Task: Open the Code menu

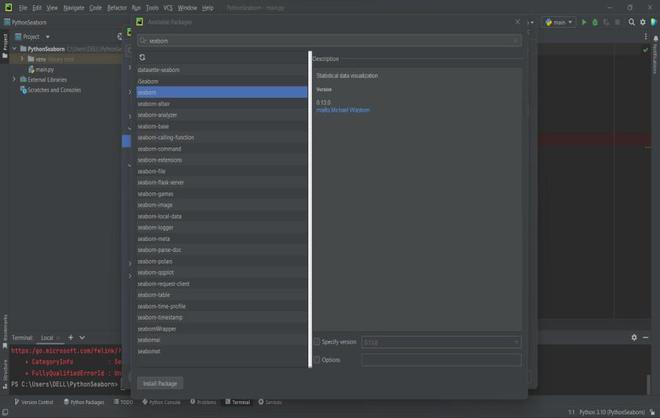Action: (x=95, y=8)
